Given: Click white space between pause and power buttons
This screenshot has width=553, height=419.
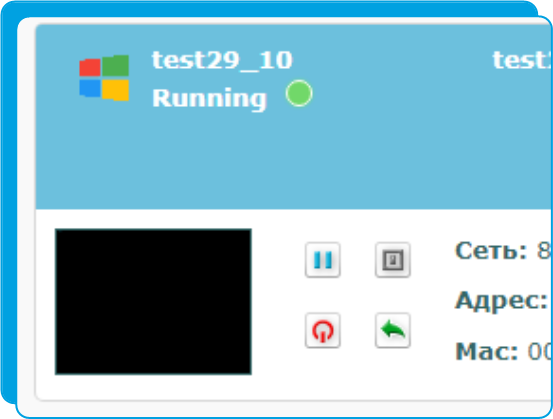Looking at the screenshot, I should (x=322, y=295).
